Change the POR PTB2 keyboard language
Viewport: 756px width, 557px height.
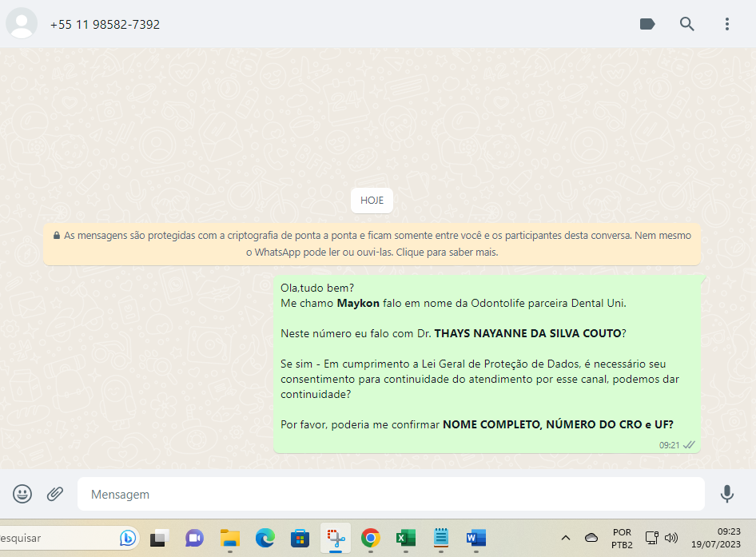coord(622,538)
